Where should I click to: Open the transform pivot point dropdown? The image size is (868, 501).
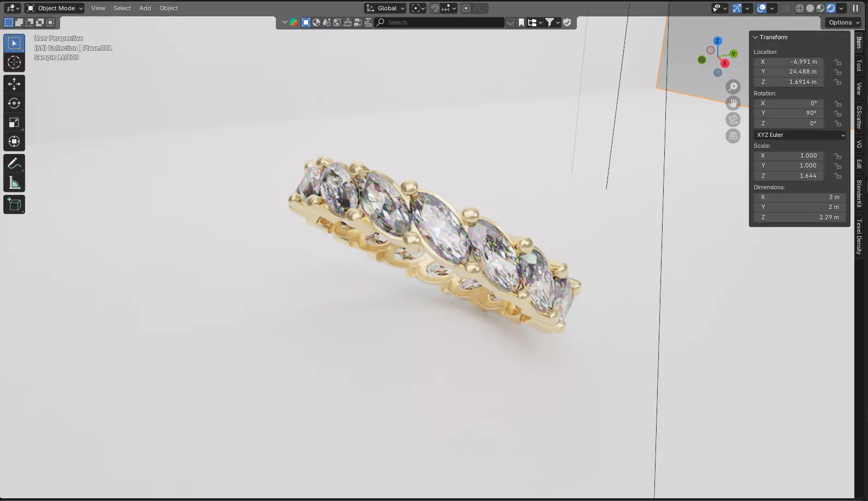[x=418, y=8]
